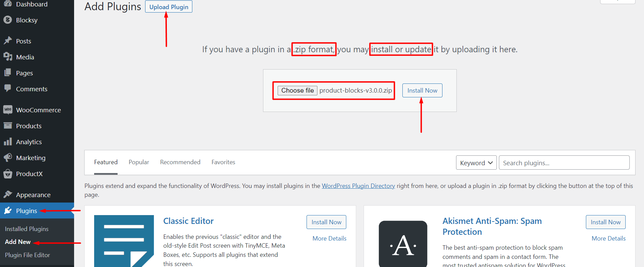Open Plugin File Editor submenu

27,255
